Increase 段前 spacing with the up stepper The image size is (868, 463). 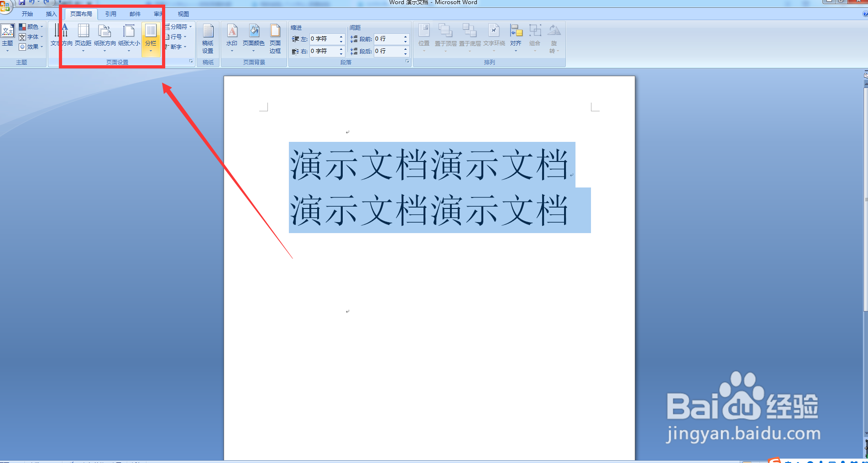(x=405, y=36)
